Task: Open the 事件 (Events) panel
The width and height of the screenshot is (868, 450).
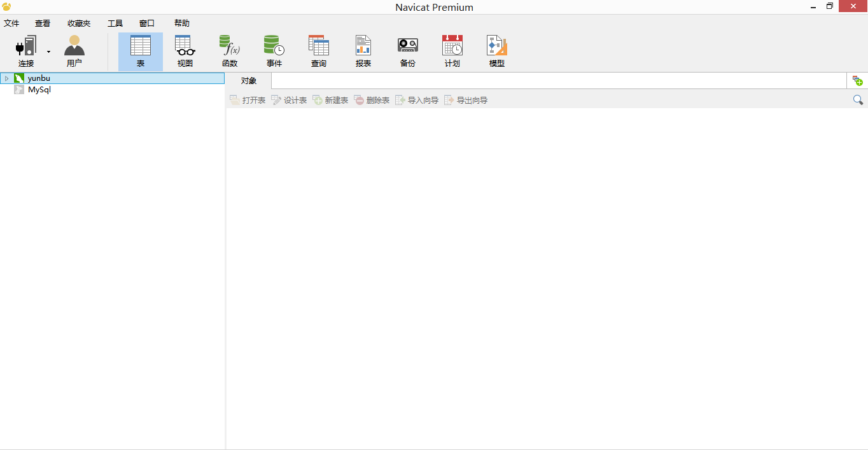Action: (x=274, y=50)
